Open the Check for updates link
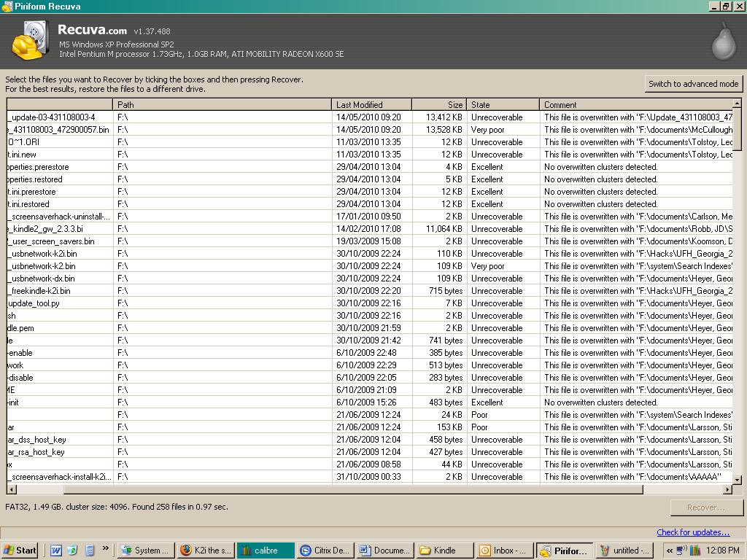The image size is (747, 560). point(692,532)
